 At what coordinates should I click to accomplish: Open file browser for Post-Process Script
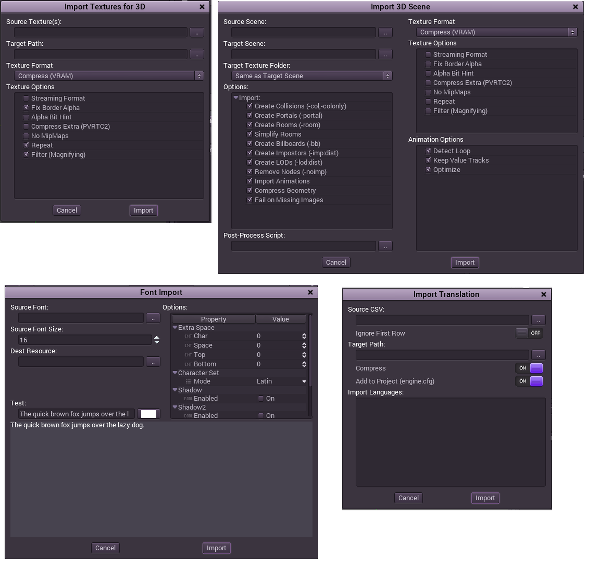click(385, 245)
